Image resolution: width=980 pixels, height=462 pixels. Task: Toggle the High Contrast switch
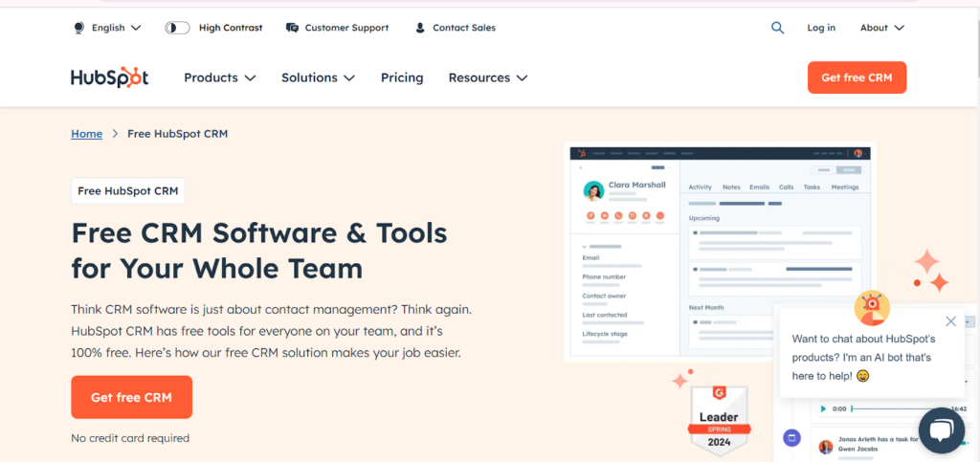tap(177, 28)
